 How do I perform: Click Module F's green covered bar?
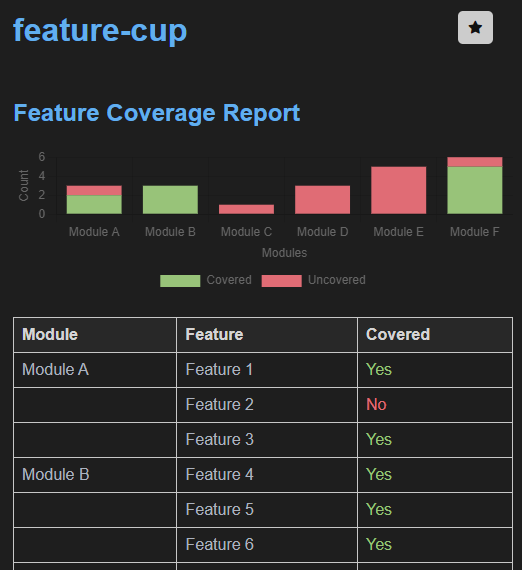pos(475,190)
